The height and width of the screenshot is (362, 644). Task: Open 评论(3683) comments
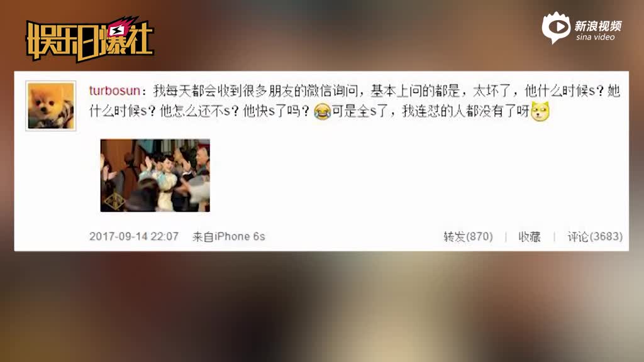tap(595, 236)
